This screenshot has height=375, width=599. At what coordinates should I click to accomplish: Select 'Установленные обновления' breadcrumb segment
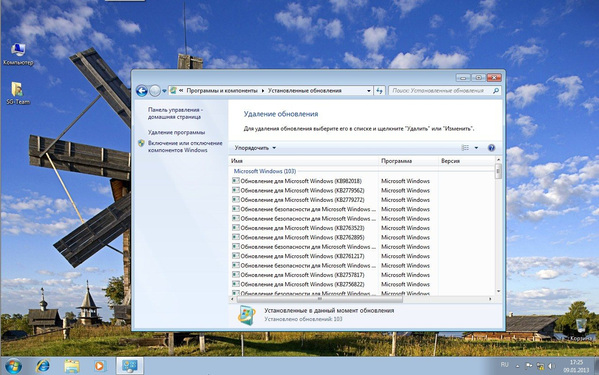[304, 91]
